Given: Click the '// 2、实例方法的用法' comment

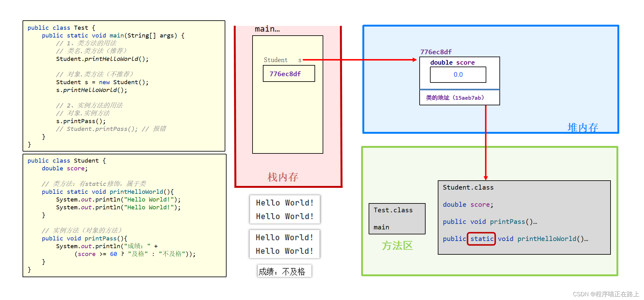Looking at the screenshot, I should click(89, 105).
